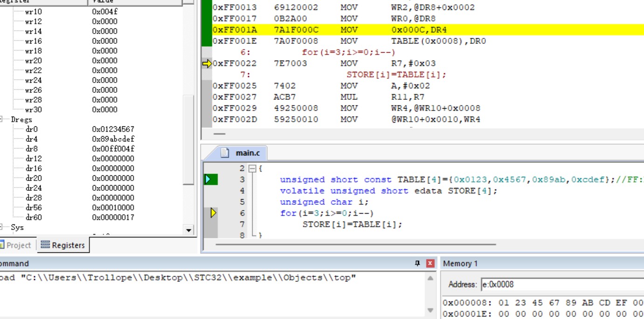Click the disassembly horizontal scrollbar thumb
The image size is (644, 319).
[219, 134]
